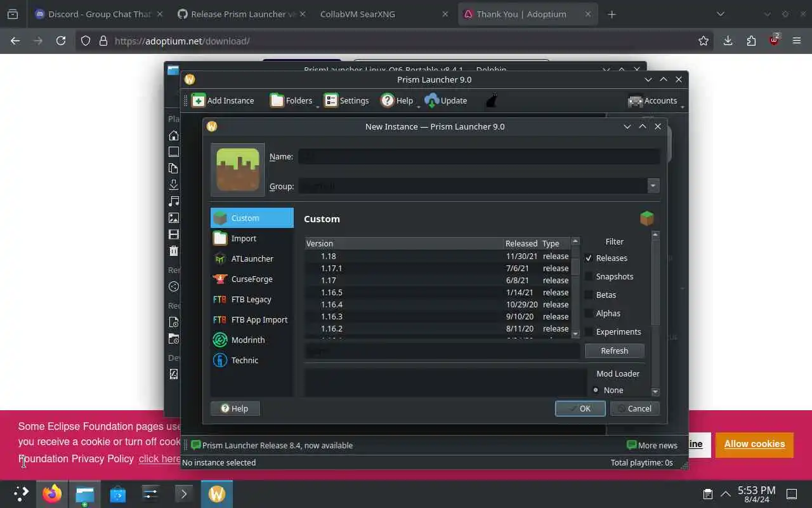
Task: Open Firefox hamburger menu
Action: coord(797,41)
